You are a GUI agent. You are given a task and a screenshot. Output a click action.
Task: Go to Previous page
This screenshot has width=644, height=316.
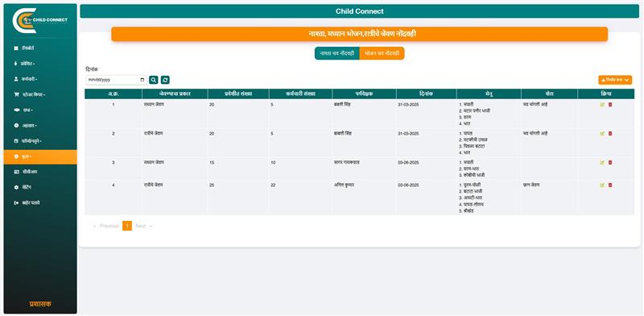click(x=106, y=226)
